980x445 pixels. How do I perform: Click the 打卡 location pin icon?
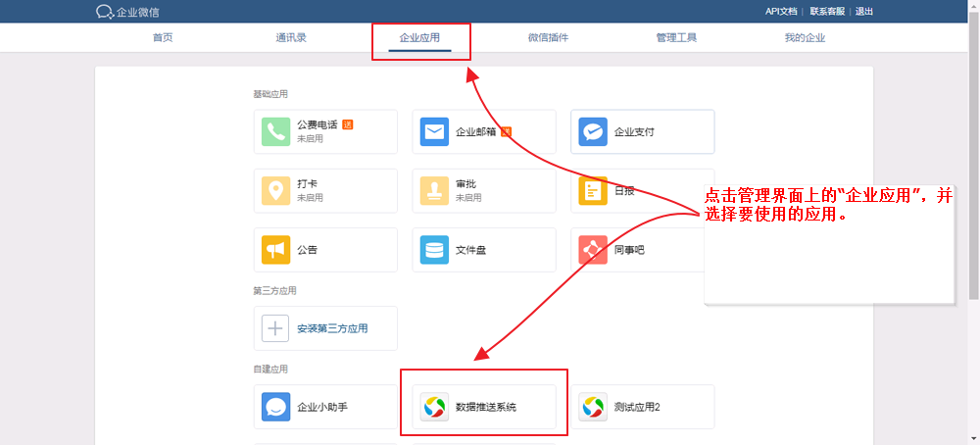tap(276, 190)
